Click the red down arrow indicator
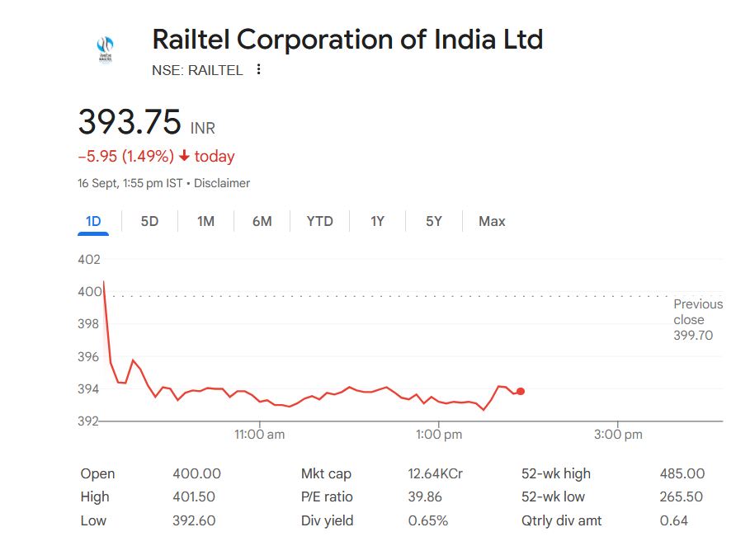 click(184, 157)
